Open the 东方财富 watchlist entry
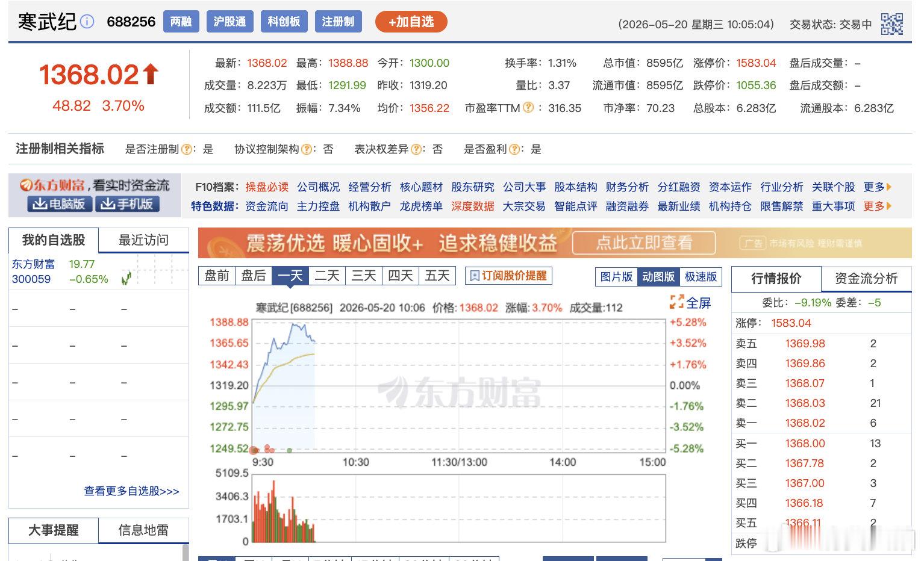924x561 pixels. click(33, 264)
